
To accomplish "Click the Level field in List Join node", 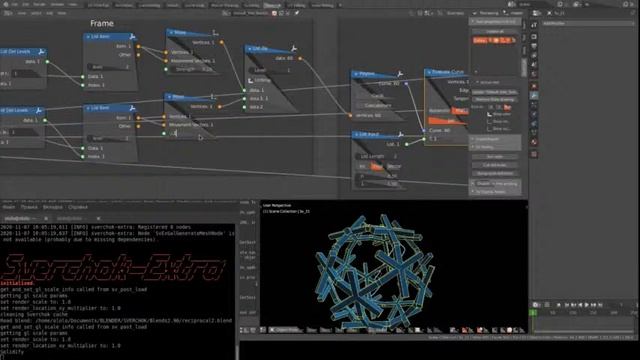I will (x=271, y=70).
